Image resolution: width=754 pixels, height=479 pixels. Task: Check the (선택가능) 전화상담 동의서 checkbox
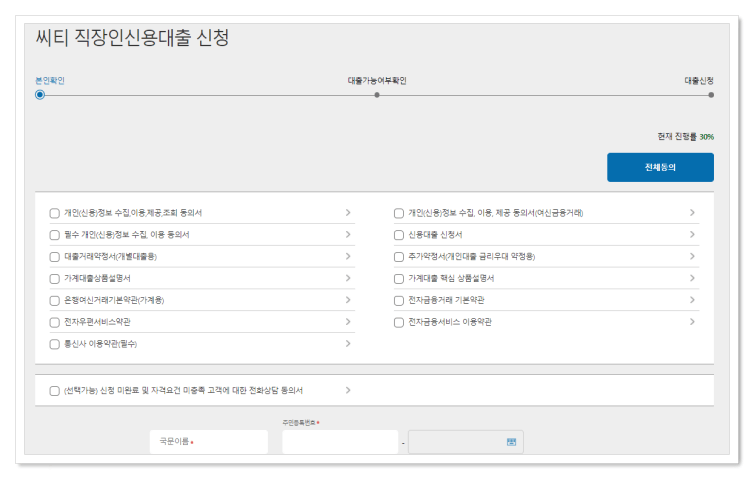pos(55,391)
